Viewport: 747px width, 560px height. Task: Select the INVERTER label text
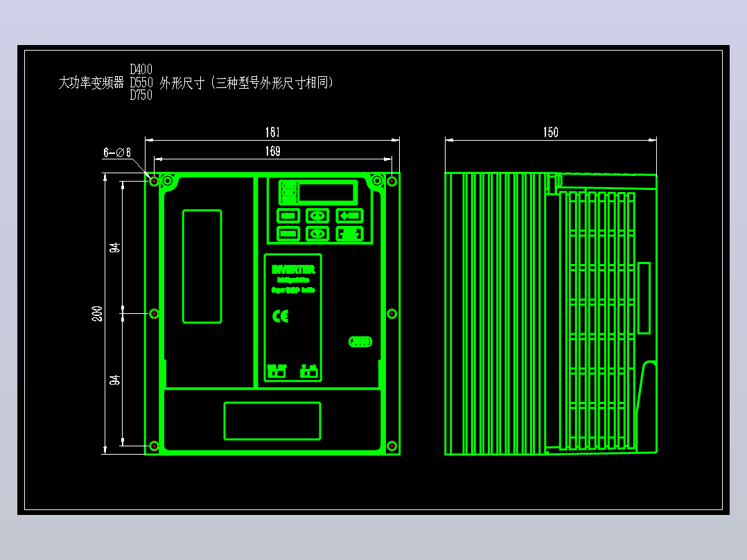click(x=293, y=270)
